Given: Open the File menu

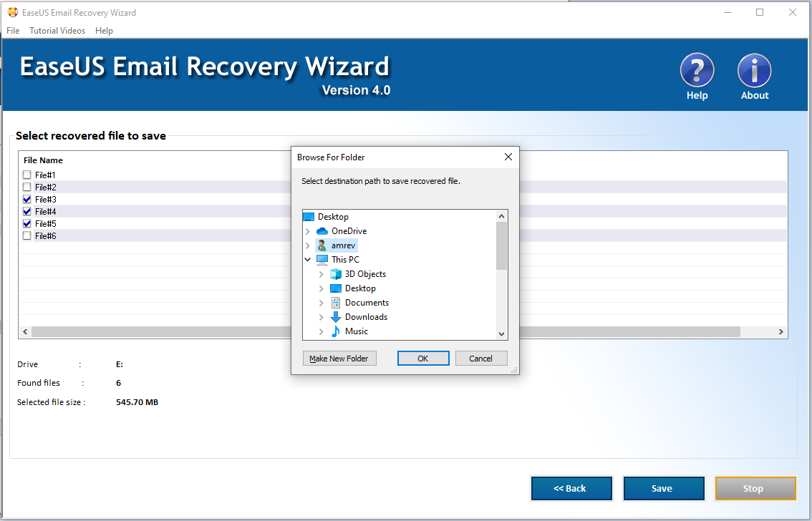Looking at the screenshot, I should coord(13,31).
